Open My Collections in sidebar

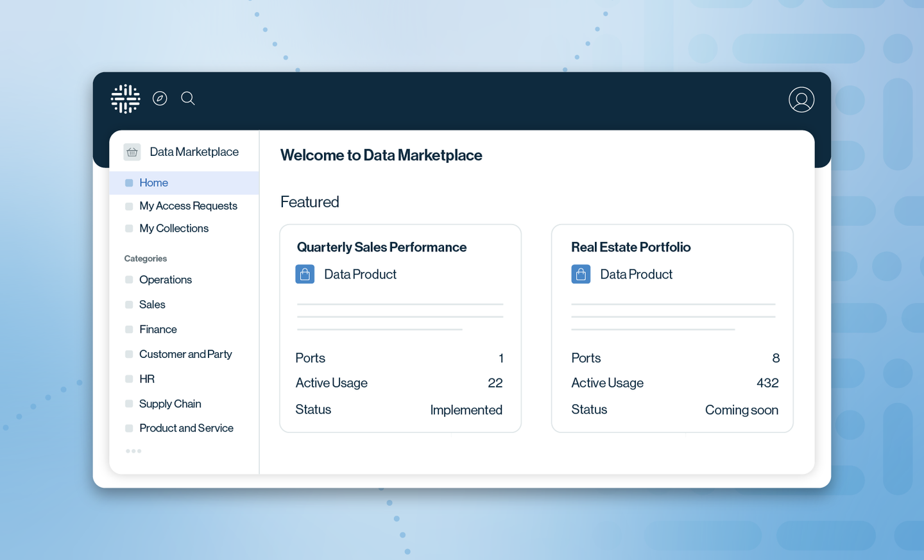pyautogui.click(x=174, y=228)
